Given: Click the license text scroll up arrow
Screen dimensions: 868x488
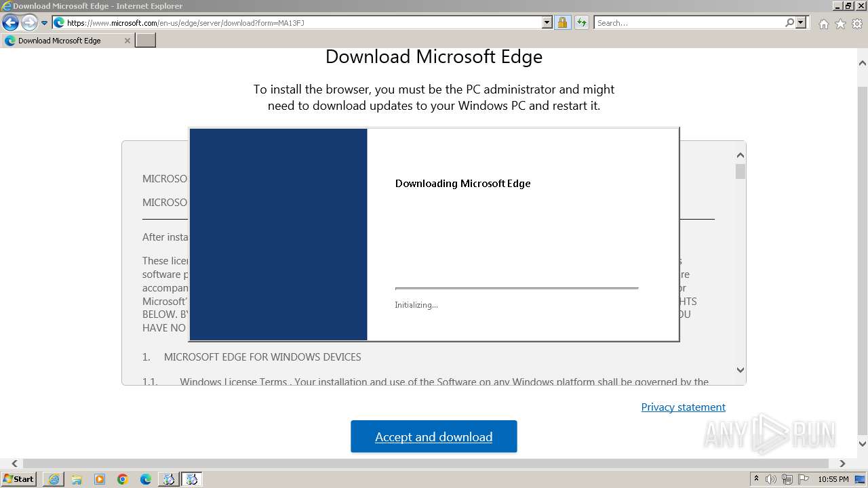Looking at the screenshot, I should pyautogui.click(x=740, y=155).
